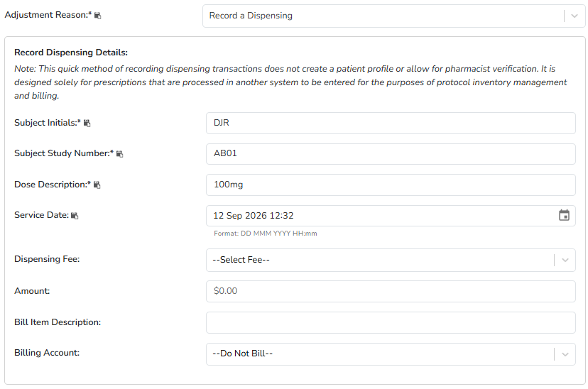Image resolution: width=588 pixels, height=389 pixels.
Task: Click icon beside Dose Description label
Action: [97, 185]
